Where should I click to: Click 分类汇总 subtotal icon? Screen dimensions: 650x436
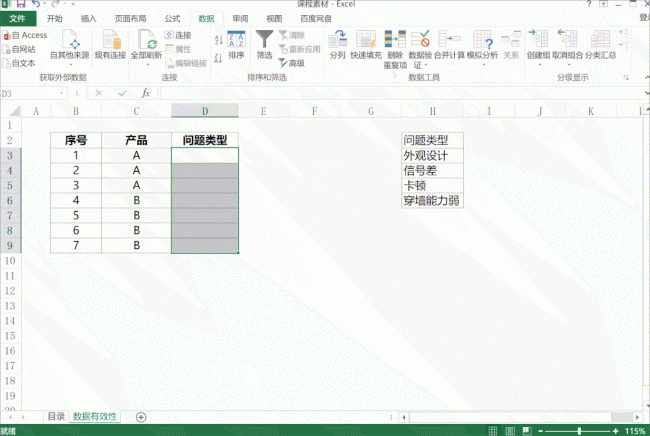[x=600, y=45]
